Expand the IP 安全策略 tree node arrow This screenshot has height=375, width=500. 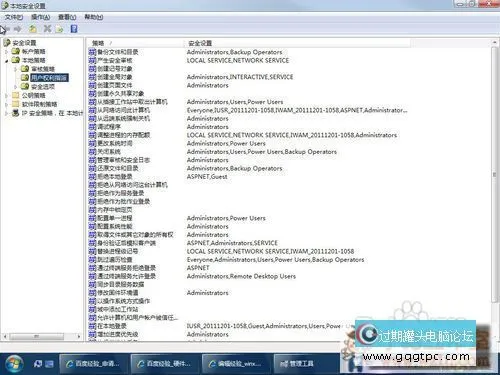click(6, 113)
